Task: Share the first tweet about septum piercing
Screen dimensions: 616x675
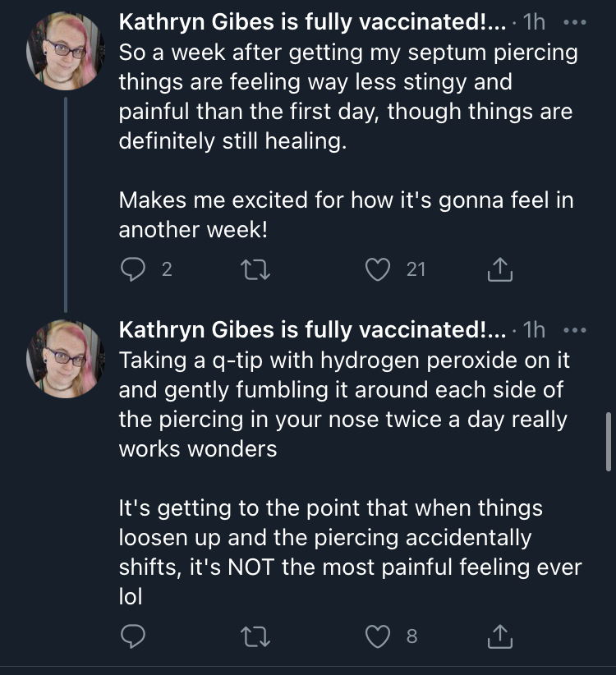Action: click(499, 269)
